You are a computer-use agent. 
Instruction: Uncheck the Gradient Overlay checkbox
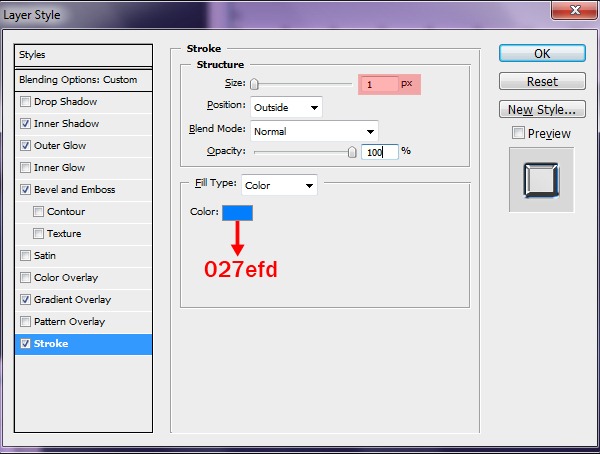point(25,299)
